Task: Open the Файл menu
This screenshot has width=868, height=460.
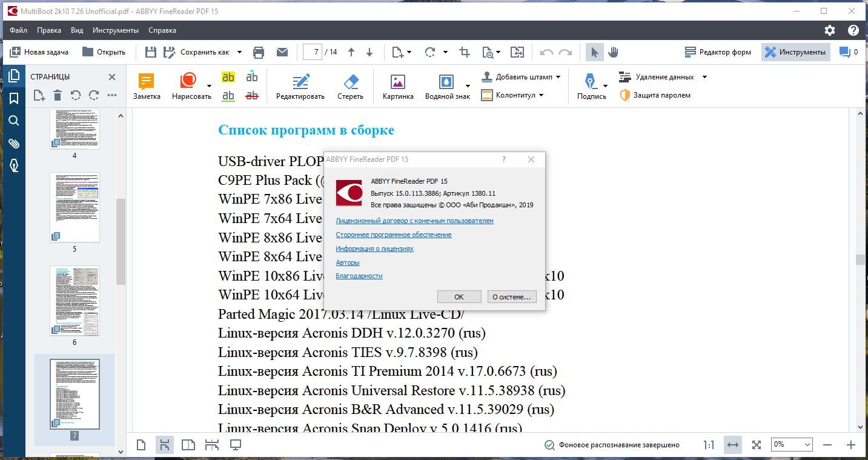Action: [x=18, y=30]
